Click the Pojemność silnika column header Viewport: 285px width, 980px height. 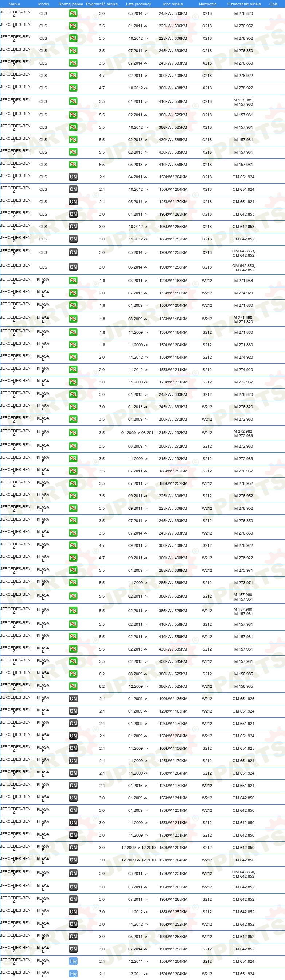[x=101, y=4]
